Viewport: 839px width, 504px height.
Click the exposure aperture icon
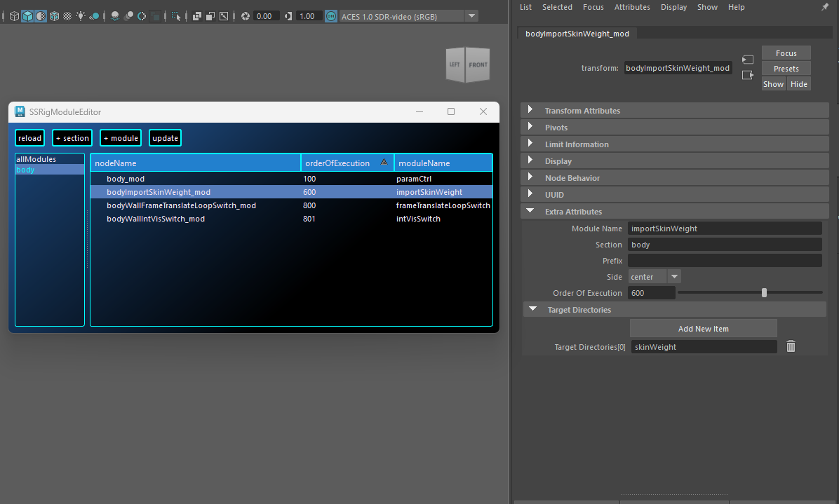245,15
